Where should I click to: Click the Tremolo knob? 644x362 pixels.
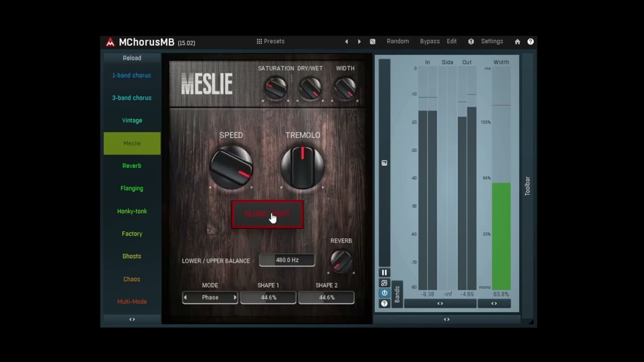(x=302, y=167)
